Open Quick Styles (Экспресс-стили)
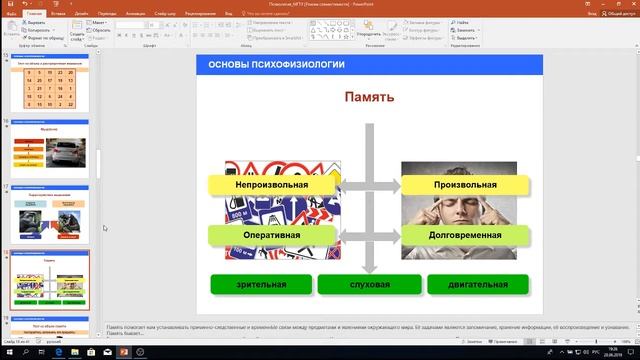The width and height of the screenshot is (640, 360). 391,30
